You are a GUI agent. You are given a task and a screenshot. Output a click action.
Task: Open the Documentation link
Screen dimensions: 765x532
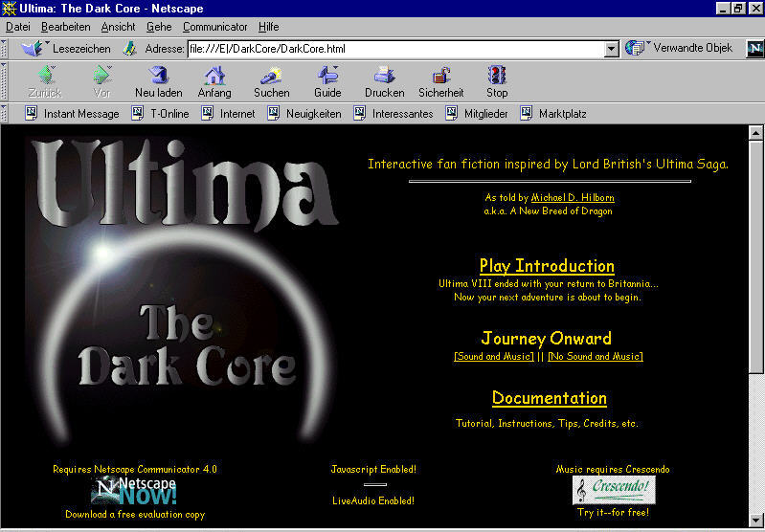(x=550, y=398)
